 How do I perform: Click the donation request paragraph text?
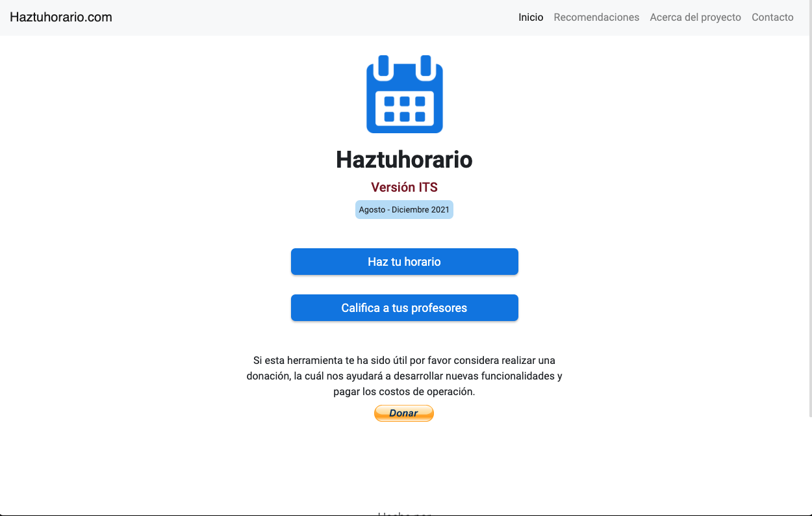tap(404, 376)
